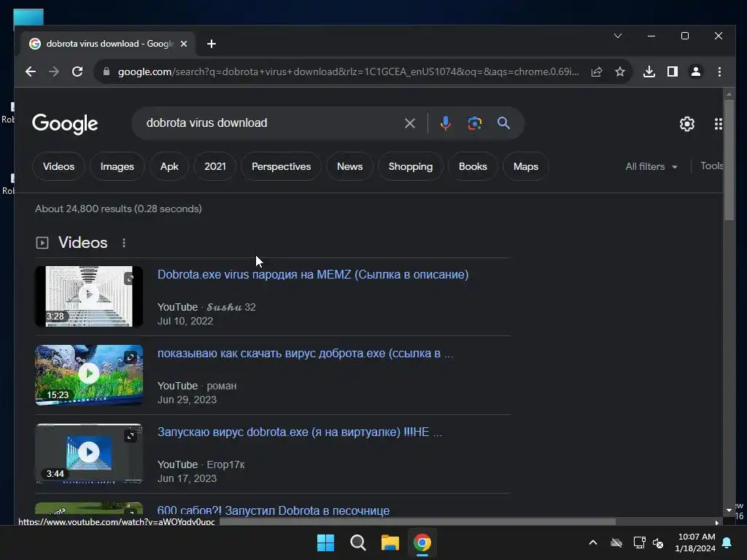Open Chrome downloads icon
The height and width of the screenshot is (560, 747).
pos(649,72)
